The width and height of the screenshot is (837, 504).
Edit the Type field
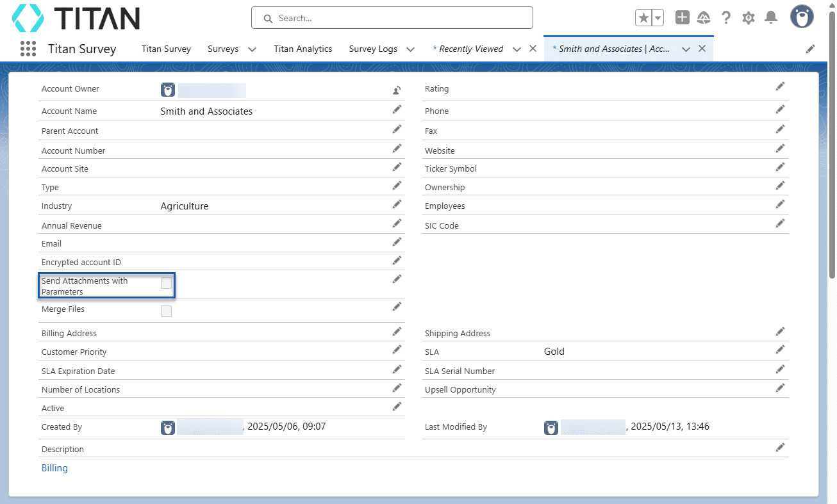397,186
